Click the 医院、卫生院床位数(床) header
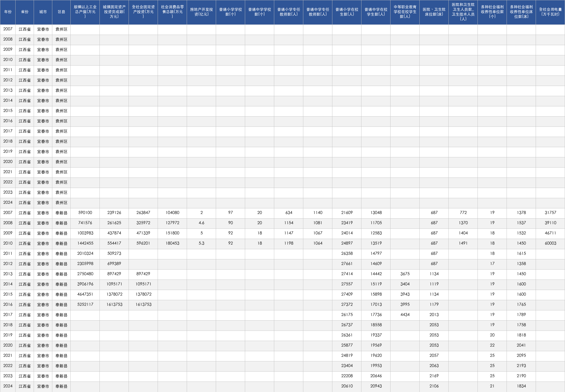 434,12
